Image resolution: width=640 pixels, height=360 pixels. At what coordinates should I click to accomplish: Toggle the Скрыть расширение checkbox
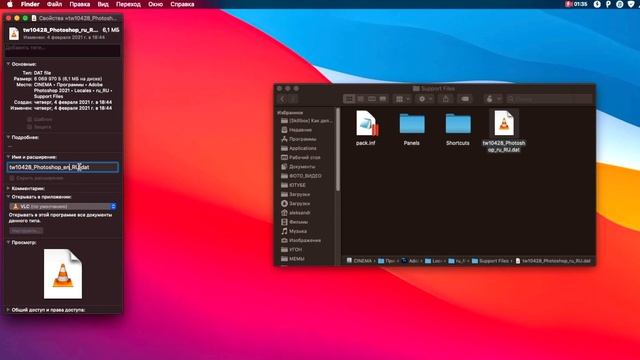12,178
